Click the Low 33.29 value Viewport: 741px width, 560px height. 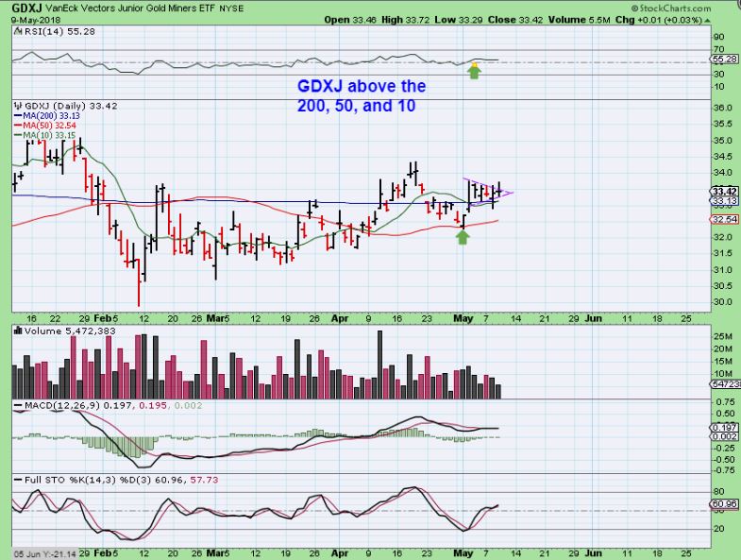tap(458, 20)
